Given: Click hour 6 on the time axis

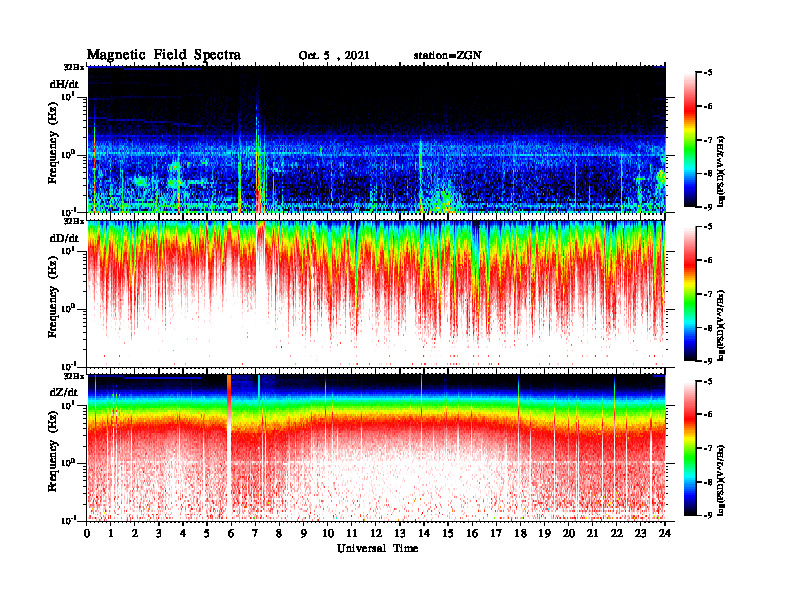Looking at the screenshot, I should click(x=231, y=534).
